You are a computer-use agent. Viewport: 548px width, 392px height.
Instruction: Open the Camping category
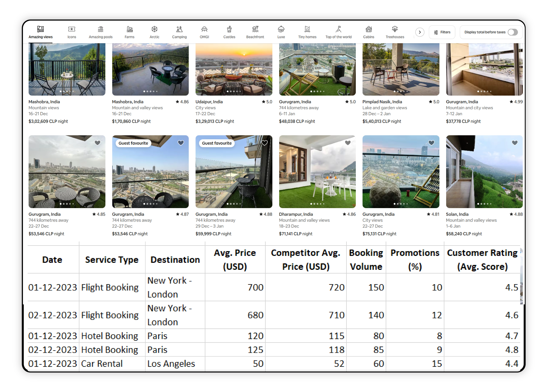(179, 32)
